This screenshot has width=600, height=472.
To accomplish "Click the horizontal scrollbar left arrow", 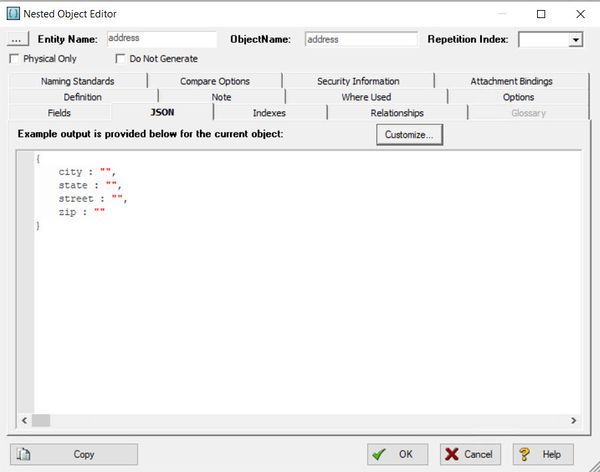I will point(24,420).
